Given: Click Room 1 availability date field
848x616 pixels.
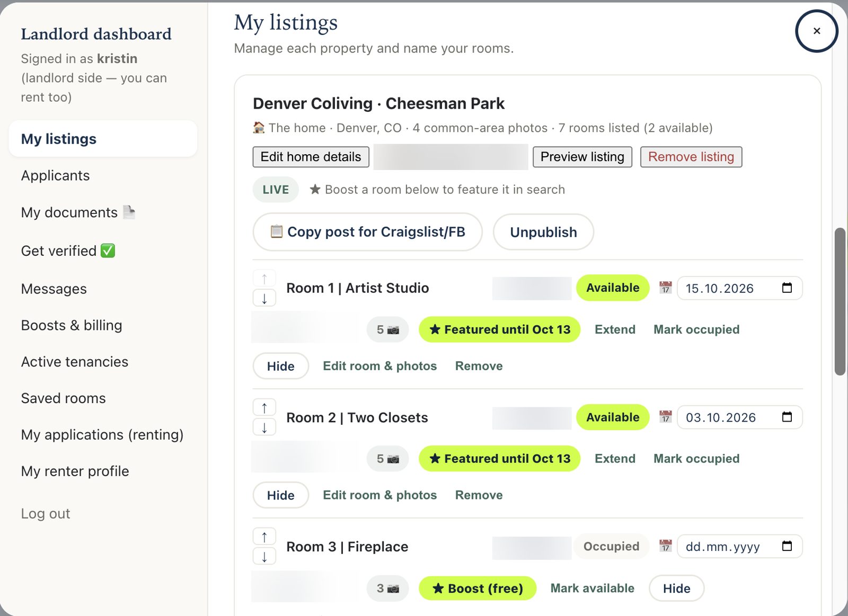Looking at the screenshot, I should (x=739, y=288).
